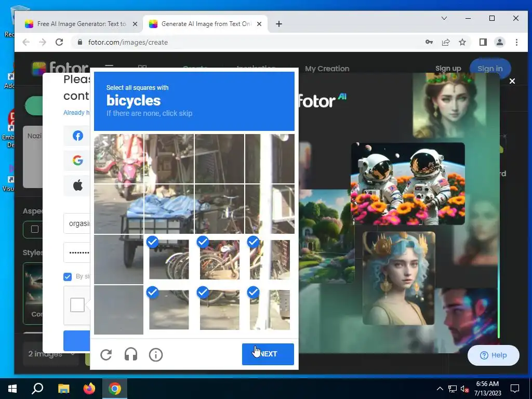The image size is (532, 399).
Task: Open captcha info help icon
Action: (x=156, y=354)
